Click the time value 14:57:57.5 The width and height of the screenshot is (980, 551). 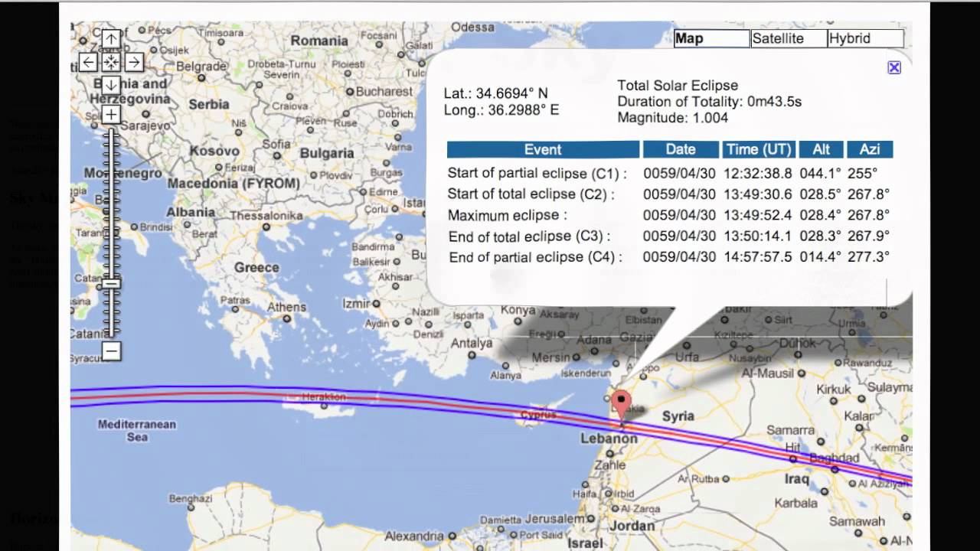tap(759, 258)
